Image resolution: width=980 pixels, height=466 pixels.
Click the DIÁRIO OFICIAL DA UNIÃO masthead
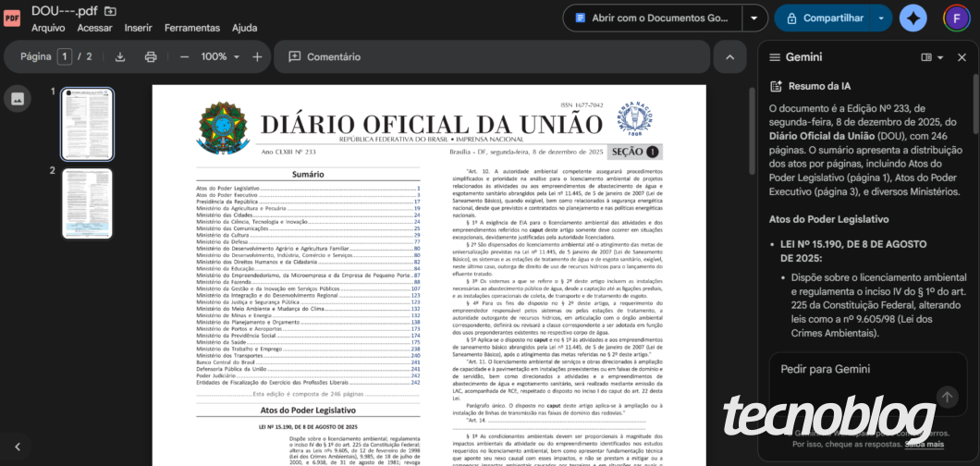[x=431, y=123]
